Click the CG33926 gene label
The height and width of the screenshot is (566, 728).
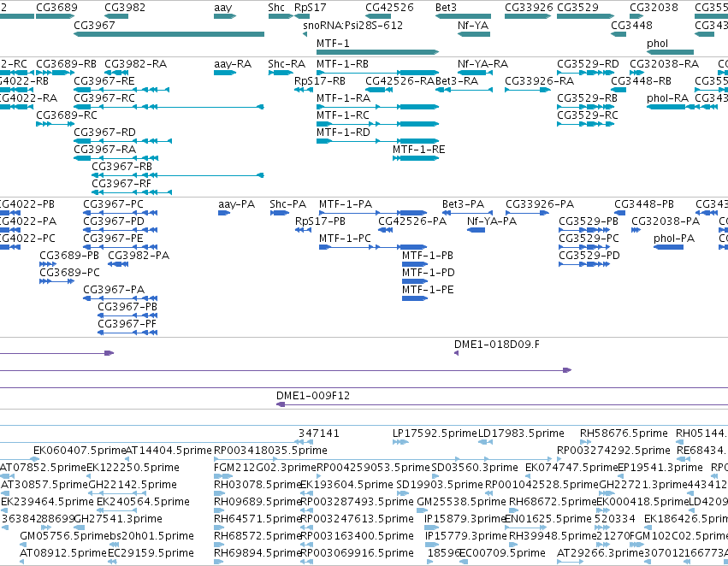pyautogui.click(x=529, y=8)
